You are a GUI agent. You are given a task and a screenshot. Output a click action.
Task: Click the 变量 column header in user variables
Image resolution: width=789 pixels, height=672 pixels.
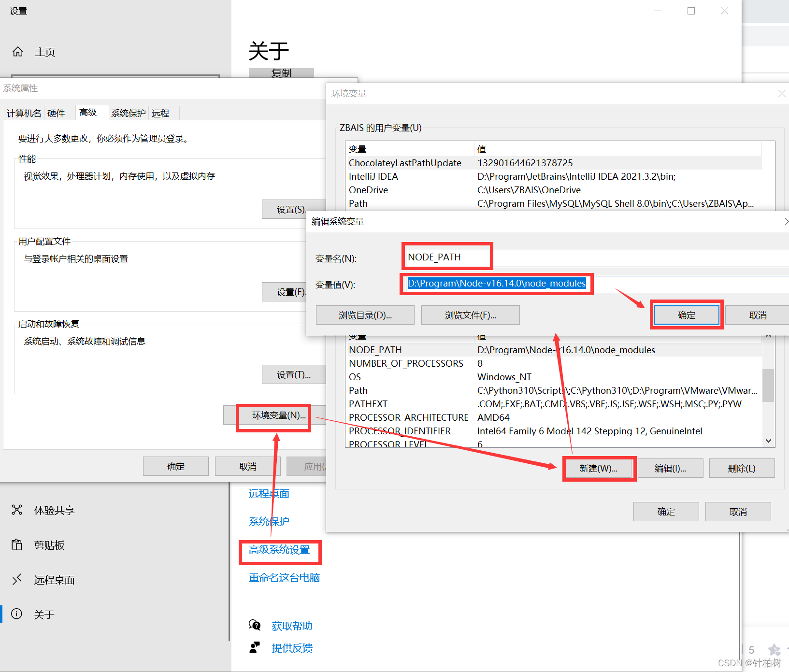click(x=410, y=149)
